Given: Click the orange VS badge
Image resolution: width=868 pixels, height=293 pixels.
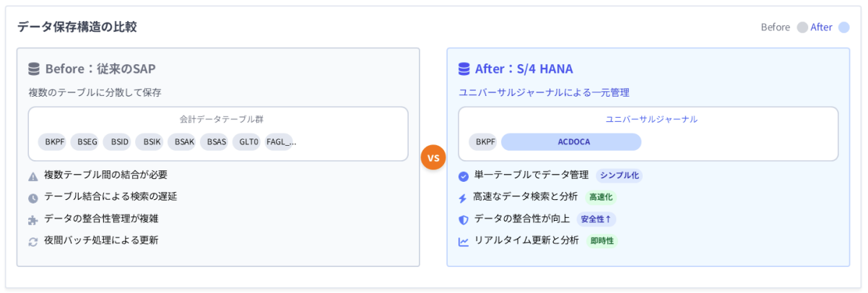Looking at the screenshot, I should click(x=433, y=157).
